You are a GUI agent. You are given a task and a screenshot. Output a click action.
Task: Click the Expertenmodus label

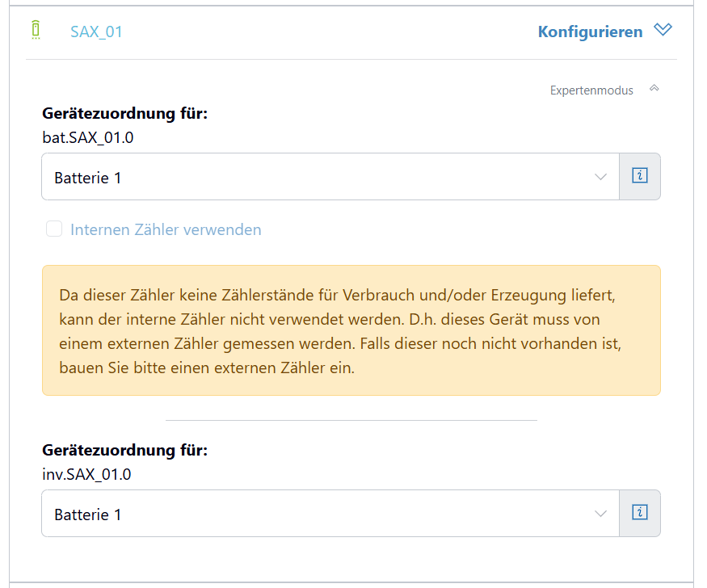point(591,90)
